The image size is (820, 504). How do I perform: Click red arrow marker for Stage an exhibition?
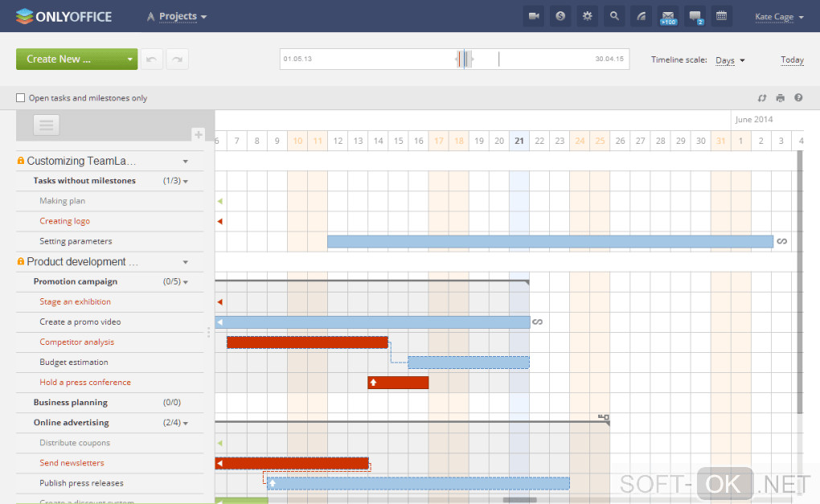click(220, 301)
